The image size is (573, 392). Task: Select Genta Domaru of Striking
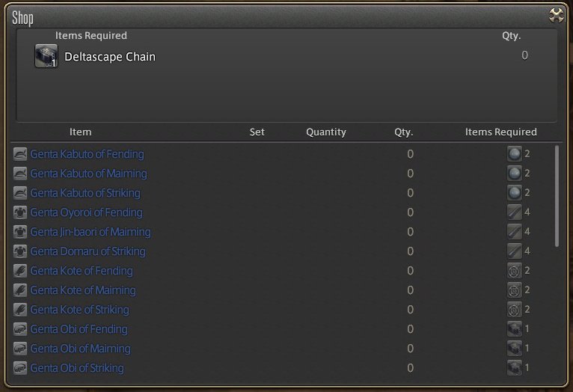[x=88, y=251]
